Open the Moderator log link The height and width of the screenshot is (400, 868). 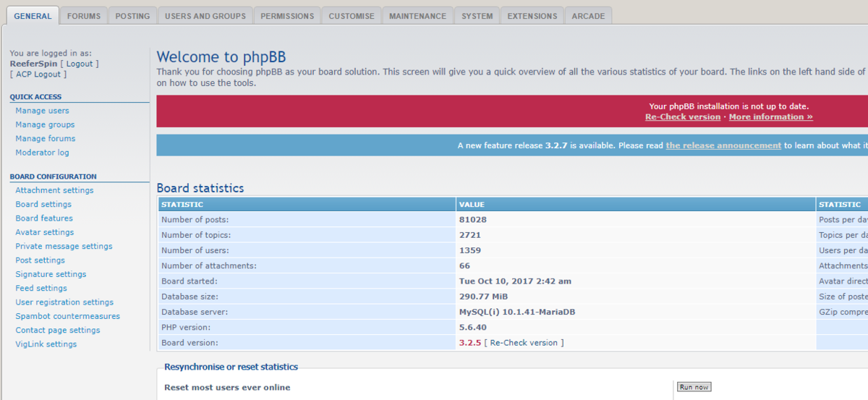(x=42, y=153)
